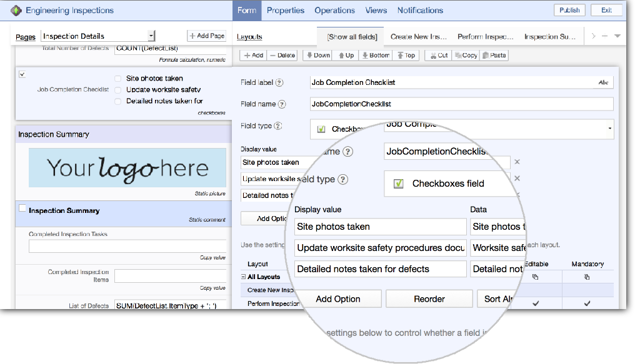Click the Mandatory column copy icon
The height and width of the screenshot is (364, 635).
coord(587,277)
